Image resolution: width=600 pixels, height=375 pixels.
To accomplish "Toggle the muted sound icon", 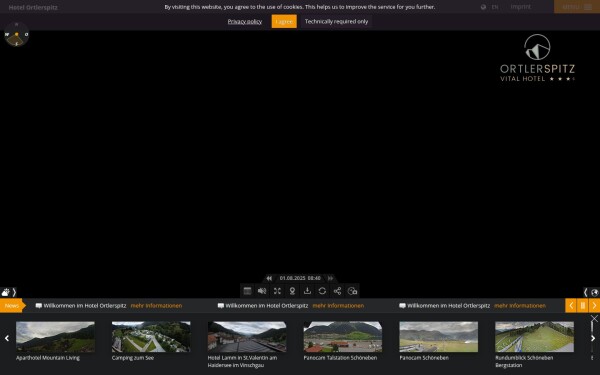I will [x=262, y=291].
